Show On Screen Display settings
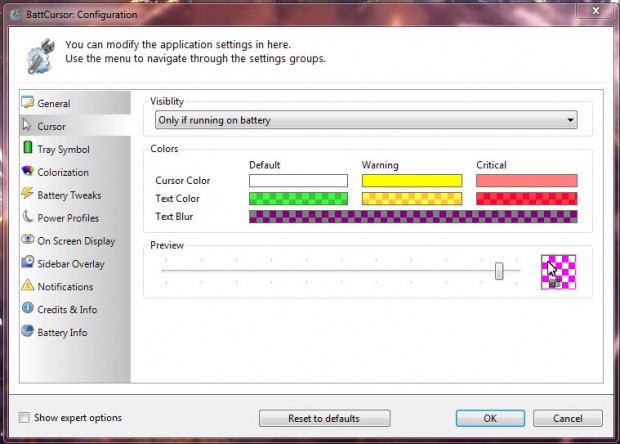Viewport: 620px width, 444px height. point(75,241)
